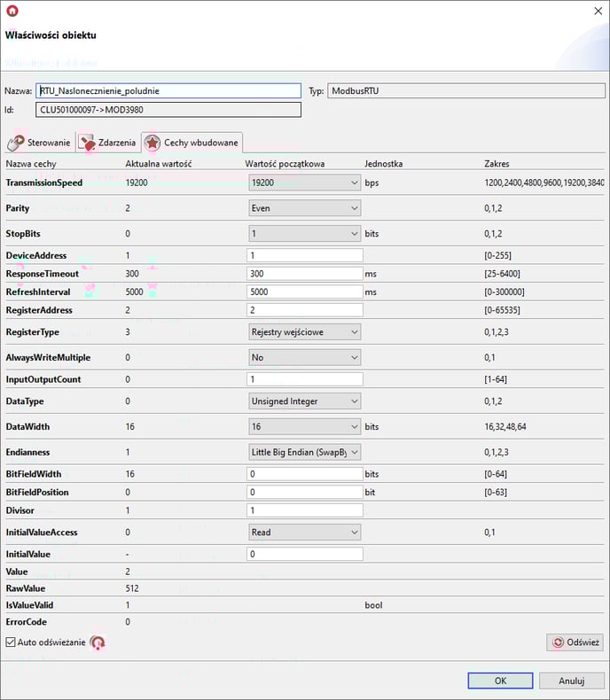Click the app logo icon in title bar
Image resolution: width=610 pixels, height=700 pixels.
[12, 12]
